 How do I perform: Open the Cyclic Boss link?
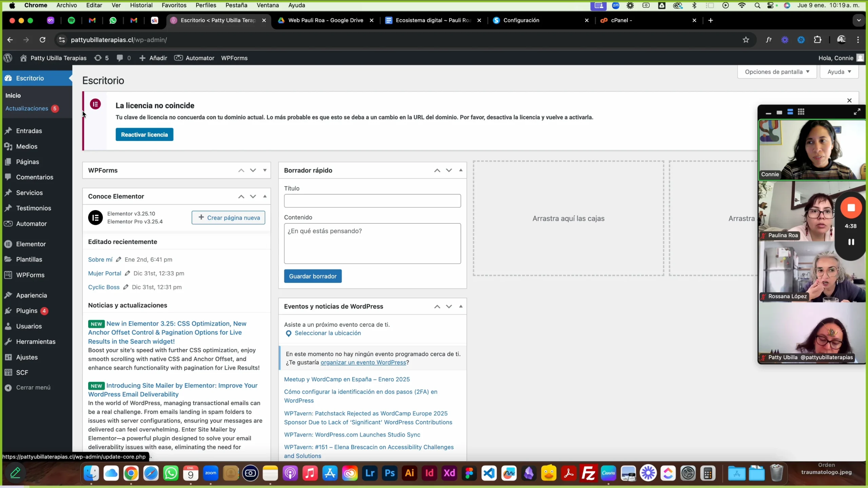[104, 287]
